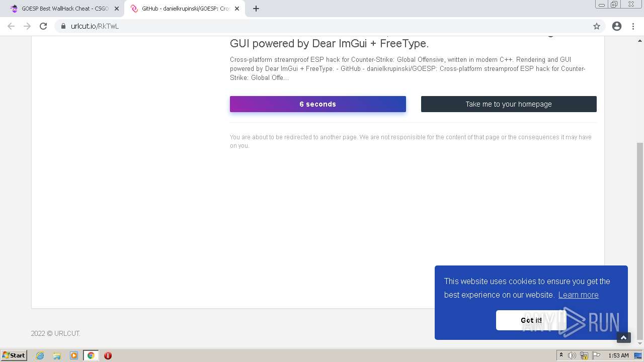Open the Learn more cookies link
The width and height of the screenshot is (644, 362).
click(x=578, y=295)
